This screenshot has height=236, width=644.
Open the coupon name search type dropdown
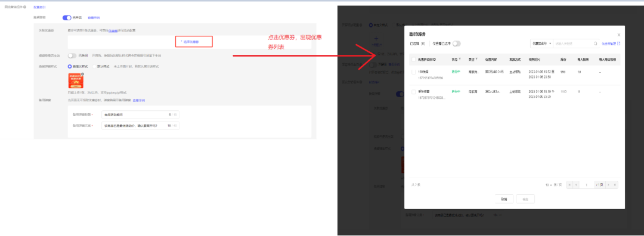(x=541, y=43)
